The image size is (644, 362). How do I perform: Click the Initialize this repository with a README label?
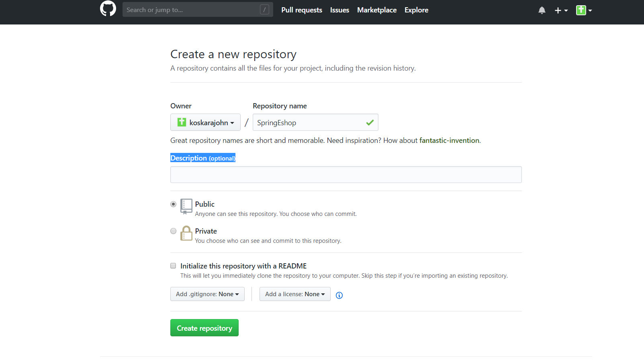point(243,266)
